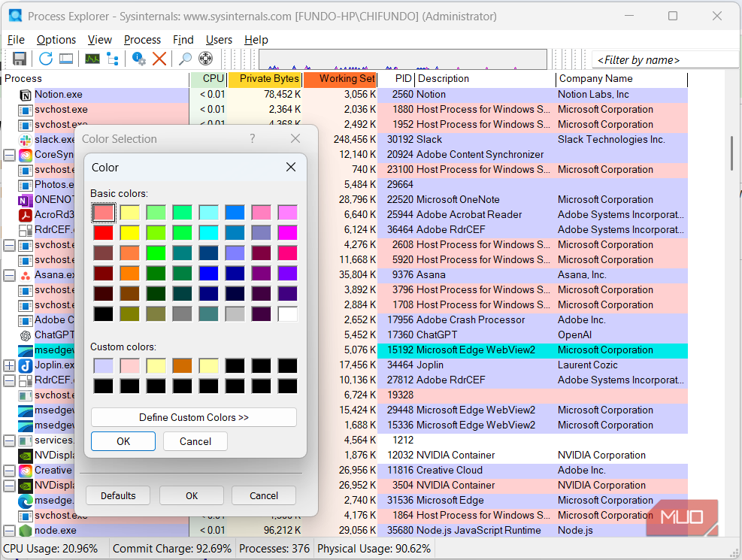The image size is (742, 560).
Task: Collapse the services.exe tree node
Action: pyautogui.click(x=10, y=440)
